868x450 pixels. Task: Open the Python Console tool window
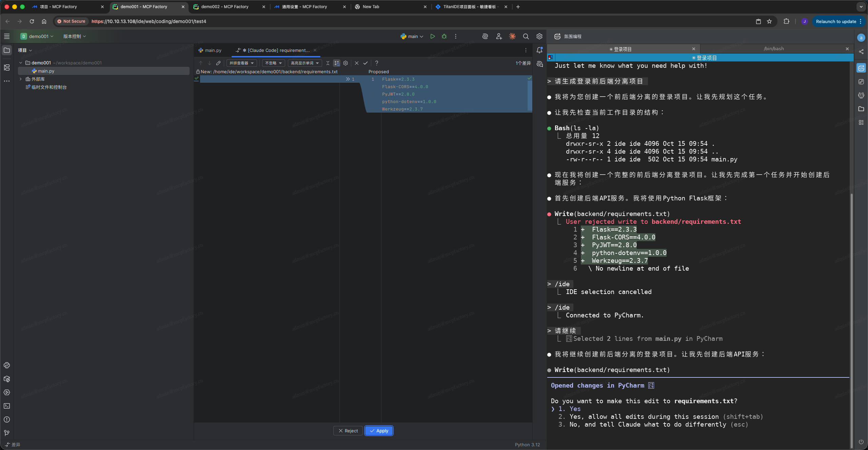click(7, 365)
